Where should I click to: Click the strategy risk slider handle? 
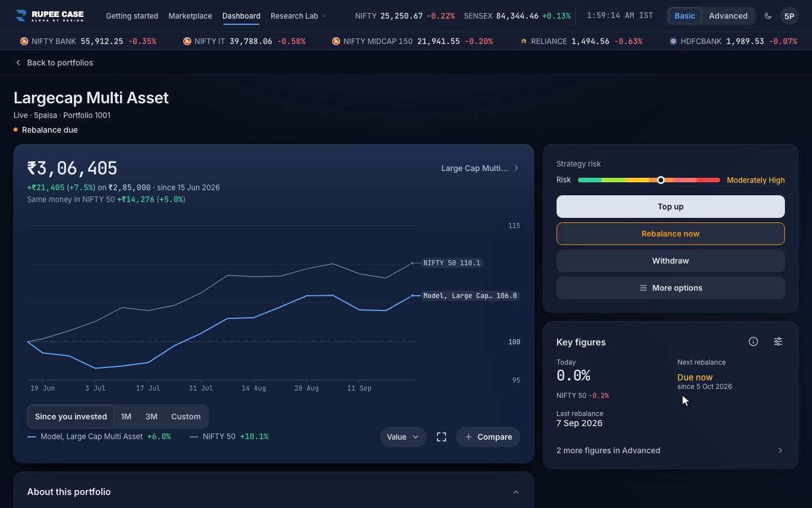coord(661,180)
